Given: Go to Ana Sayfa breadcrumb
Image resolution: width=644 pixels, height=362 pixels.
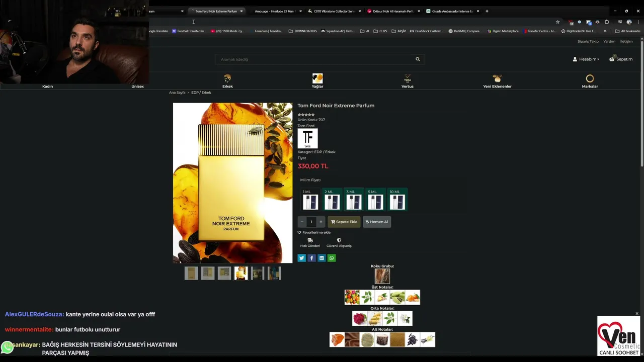Looking at the screenshot, I should coord(177,93).
